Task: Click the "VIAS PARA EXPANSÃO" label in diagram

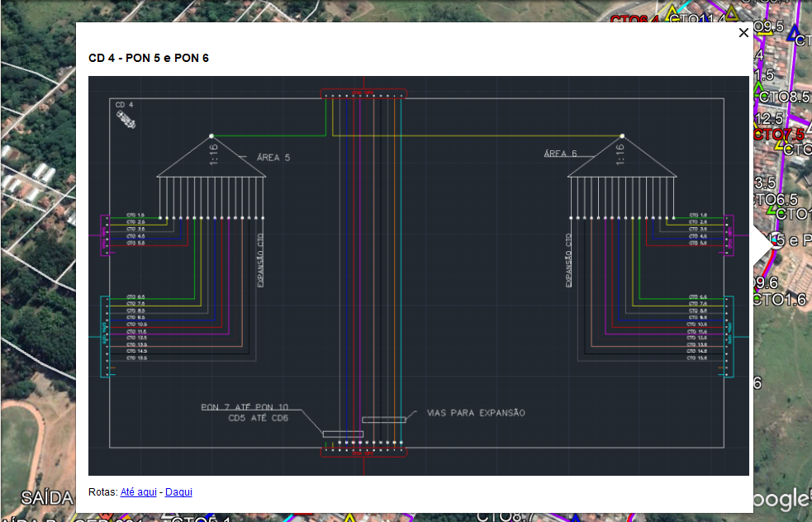Action: (475, 412)
